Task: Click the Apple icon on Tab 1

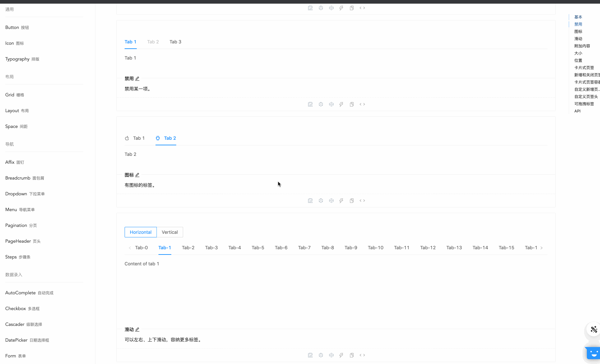Action: tap(127, 138)
